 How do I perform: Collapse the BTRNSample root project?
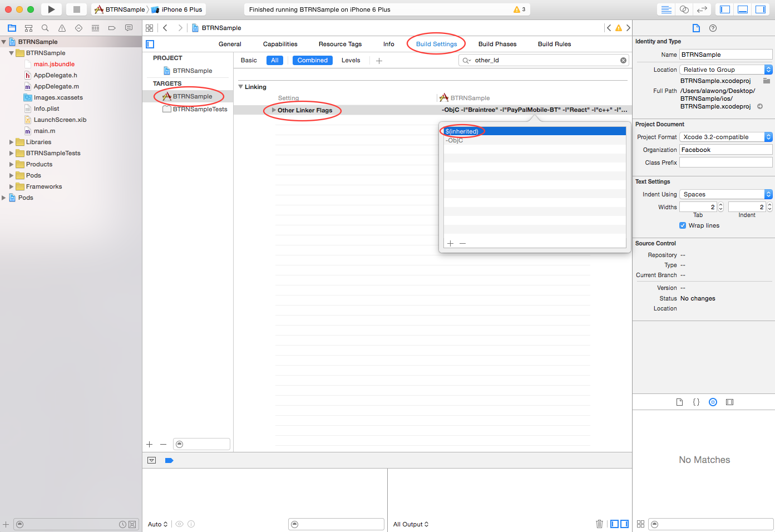point(4,42)
